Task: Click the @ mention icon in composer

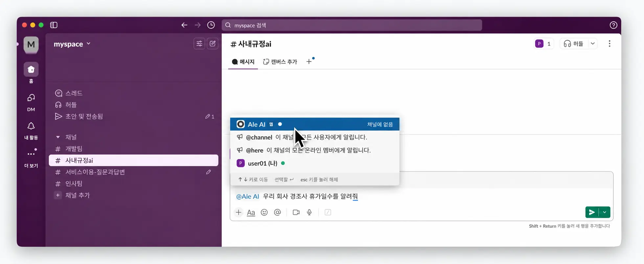Action: [x=277, y=212]
